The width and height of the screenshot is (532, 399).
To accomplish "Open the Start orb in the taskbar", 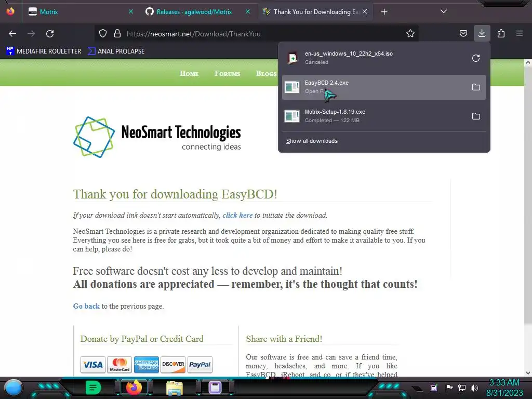I will 13,388.
